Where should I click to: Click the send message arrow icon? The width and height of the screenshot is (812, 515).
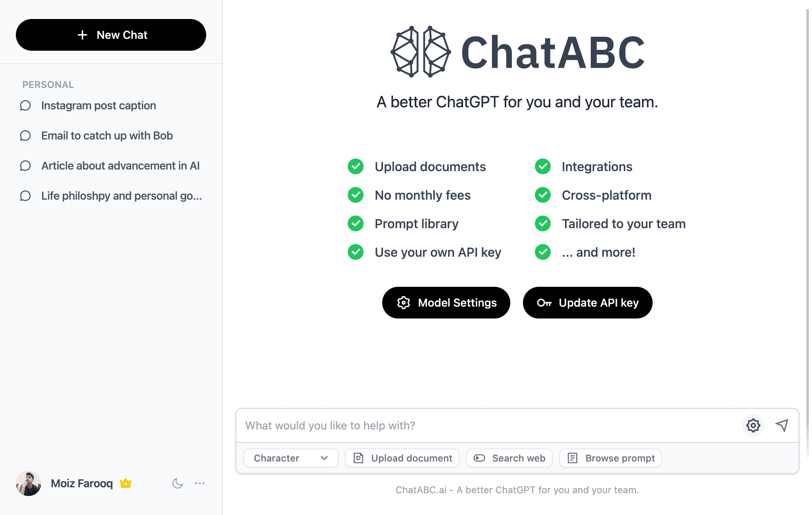(782, 425)
